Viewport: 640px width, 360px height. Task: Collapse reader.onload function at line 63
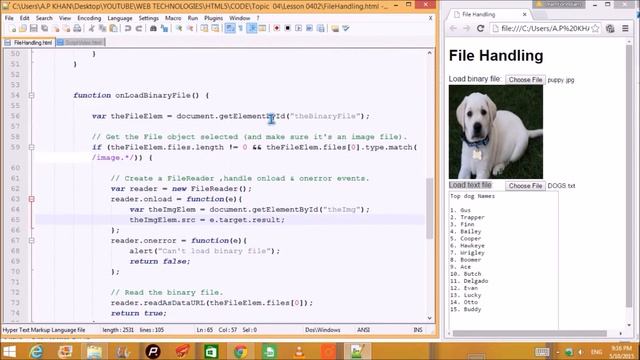[31, 199]
